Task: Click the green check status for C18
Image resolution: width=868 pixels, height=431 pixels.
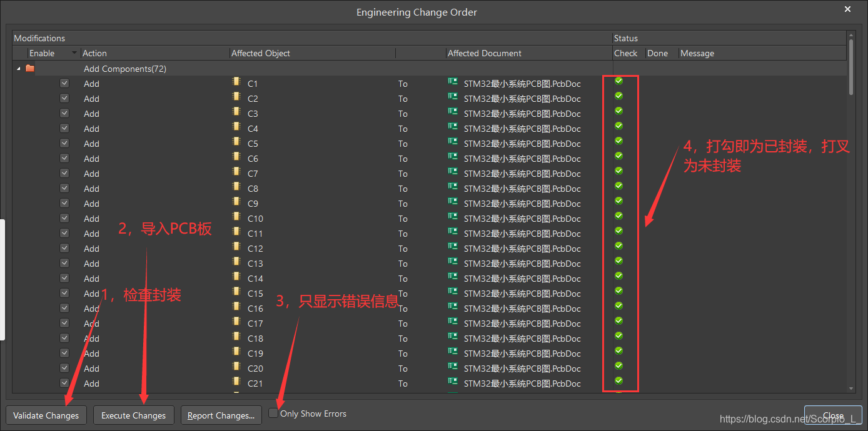Action: [618, 336]
